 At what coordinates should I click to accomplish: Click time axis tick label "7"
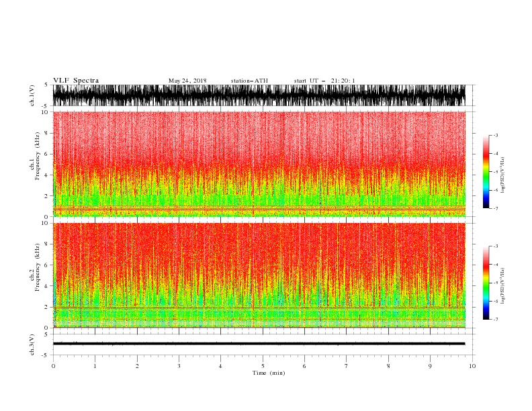pos(347,366)
